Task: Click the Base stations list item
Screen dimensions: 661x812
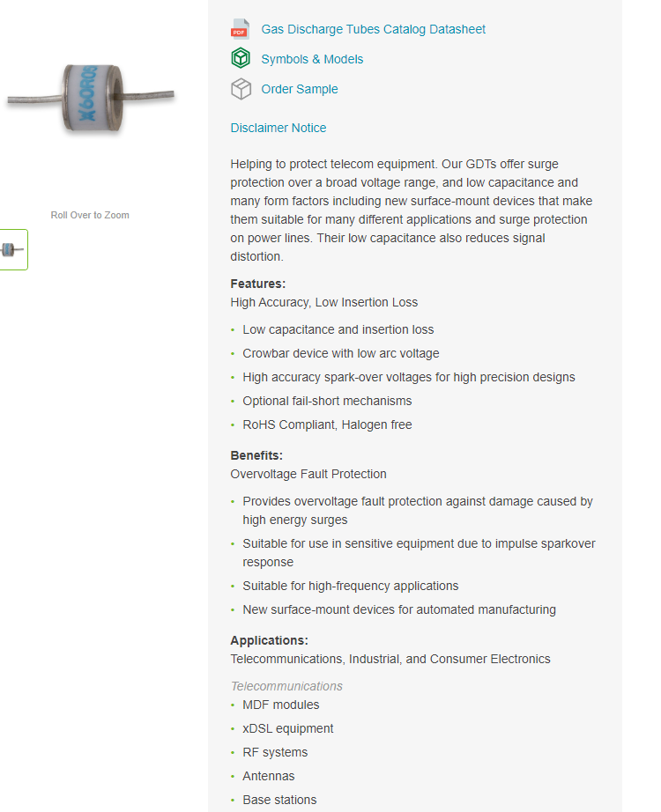Action: click(279, 800)
